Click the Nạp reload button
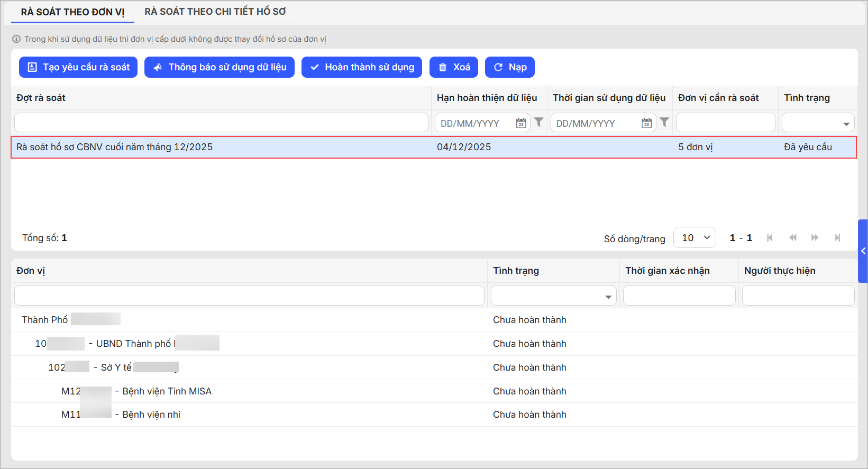 coord(510,67)
